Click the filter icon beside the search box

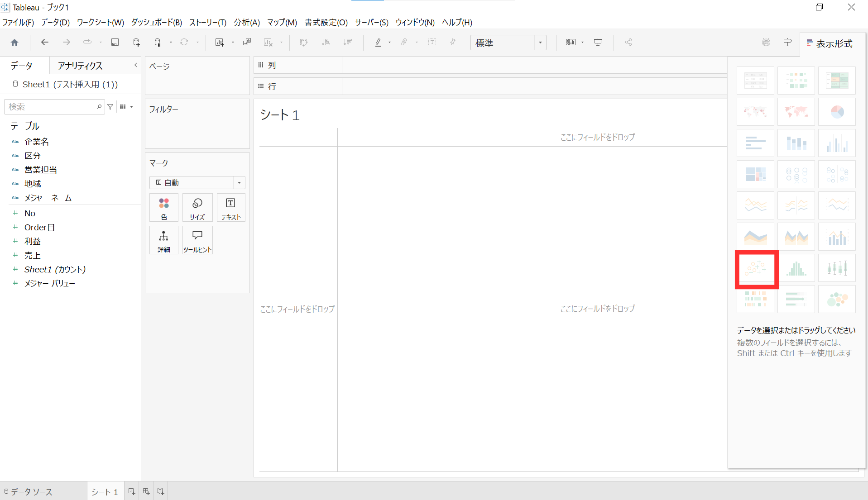click(x=110, y=107)
